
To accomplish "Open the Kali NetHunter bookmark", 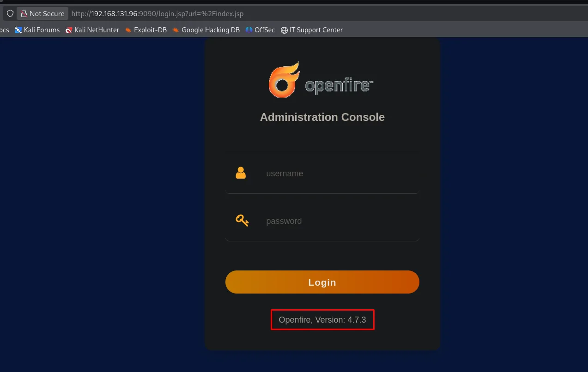I will click(x=92, y=30).
